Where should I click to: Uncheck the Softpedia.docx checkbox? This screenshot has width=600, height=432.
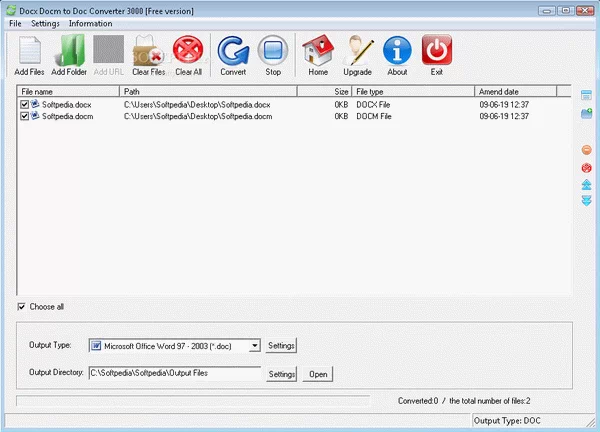(24, 104)
